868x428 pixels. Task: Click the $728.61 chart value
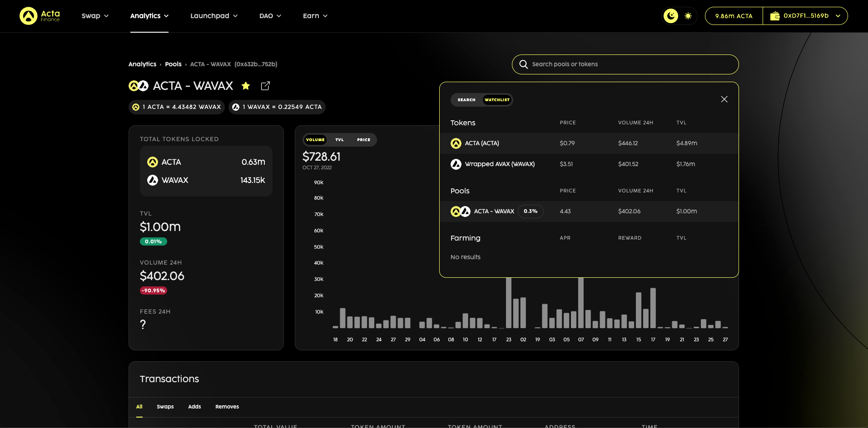322,157
